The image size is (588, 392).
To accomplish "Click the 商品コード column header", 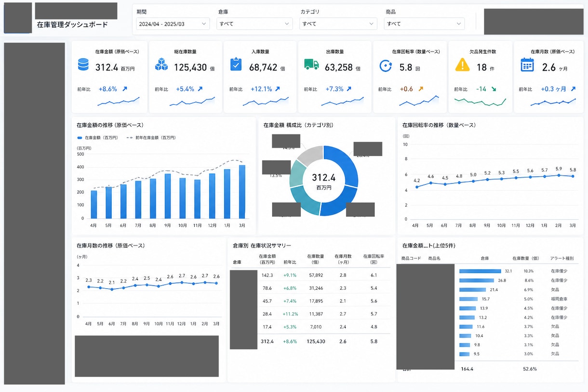I will (411, 258).
